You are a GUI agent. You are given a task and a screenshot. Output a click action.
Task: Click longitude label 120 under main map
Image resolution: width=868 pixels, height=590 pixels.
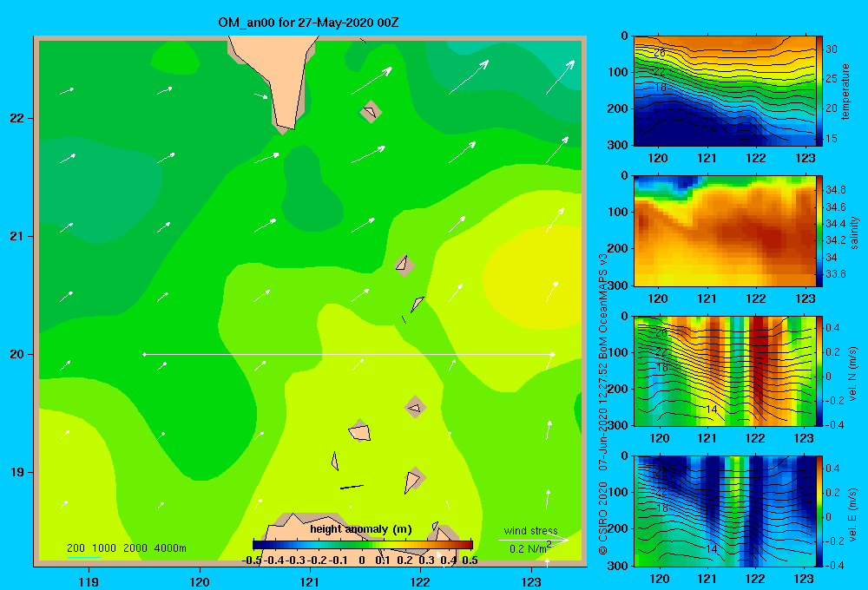coord(200,581)
